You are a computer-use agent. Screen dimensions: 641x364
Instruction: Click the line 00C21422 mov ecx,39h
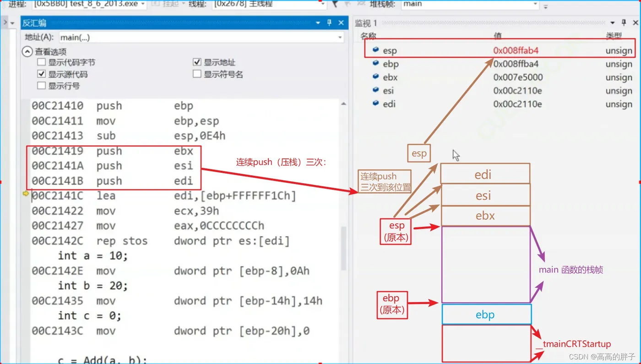coord(125,211)
